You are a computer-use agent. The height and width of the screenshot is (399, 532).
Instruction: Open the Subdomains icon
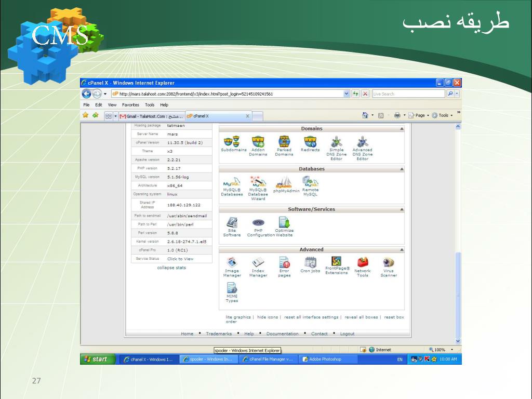(233, 144)
